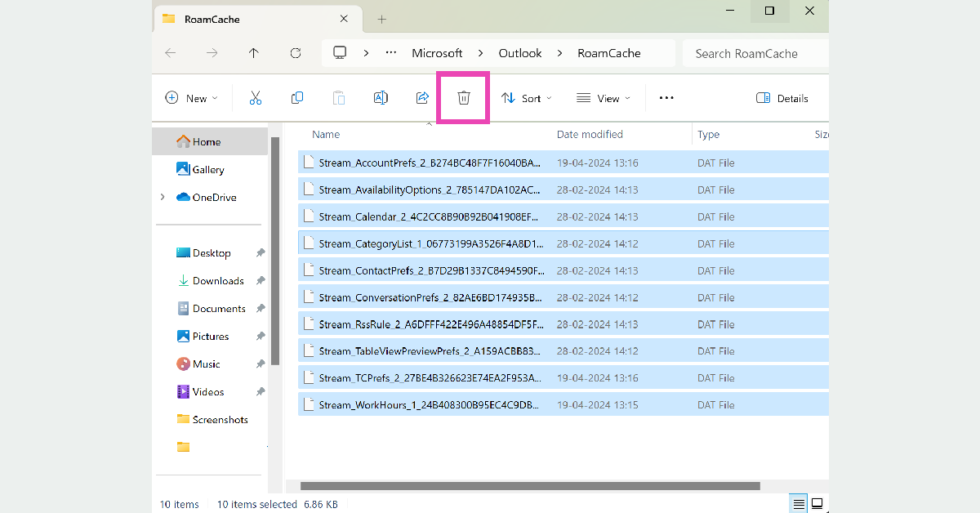The width and height of the screenshot is (980, 513).
Task: Open the Sort dropdown
Action: click(x=527, y=98)
